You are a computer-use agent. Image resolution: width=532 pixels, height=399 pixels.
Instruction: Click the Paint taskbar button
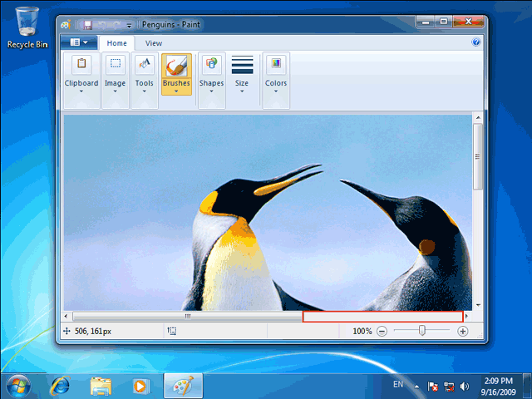(x=183, y=386)
